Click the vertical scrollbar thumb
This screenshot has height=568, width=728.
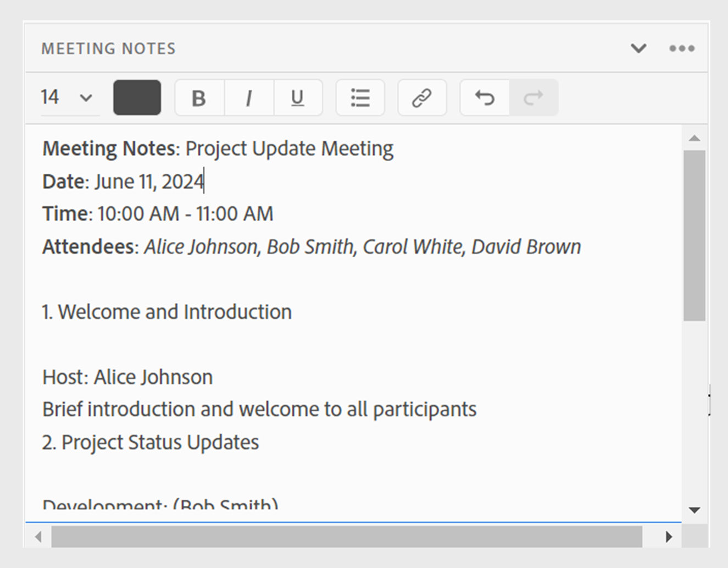694,235
